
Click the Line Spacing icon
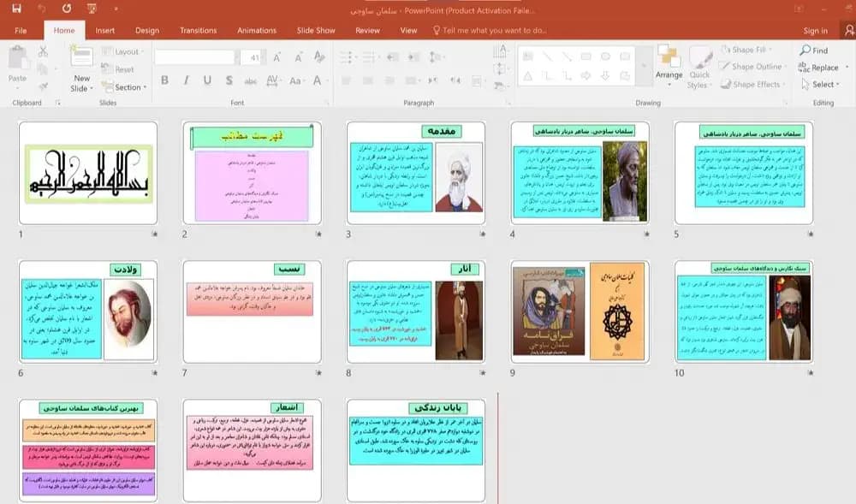pyautogui.click(x=435, y=57)
